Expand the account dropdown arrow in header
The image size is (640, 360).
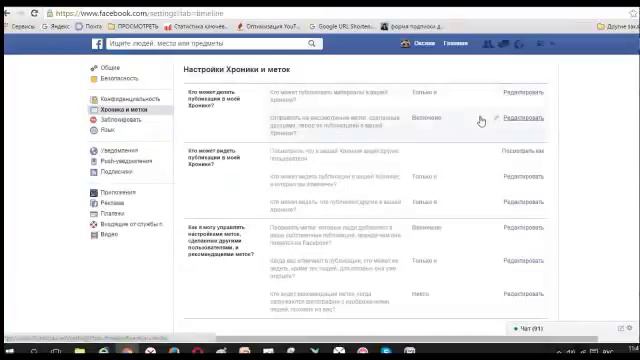(x=552, y=43)
